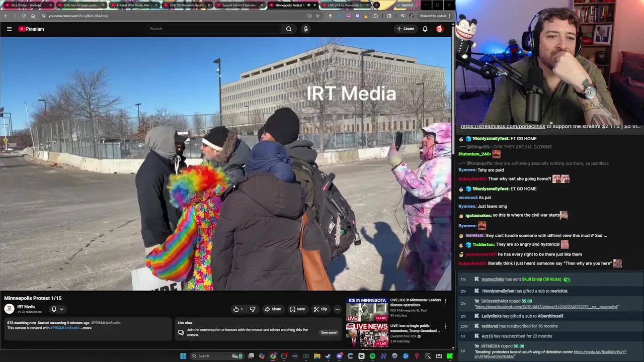644x362 pixels.
Task: Switch to Nick Shirley YouTube tab
Action: click(26, 5)
